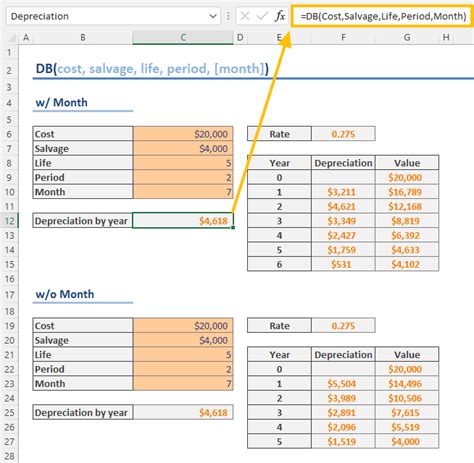Select depreciation cell $3,211
The width and height of the screenshot is (474, 463).
click(x=343, y=192)
